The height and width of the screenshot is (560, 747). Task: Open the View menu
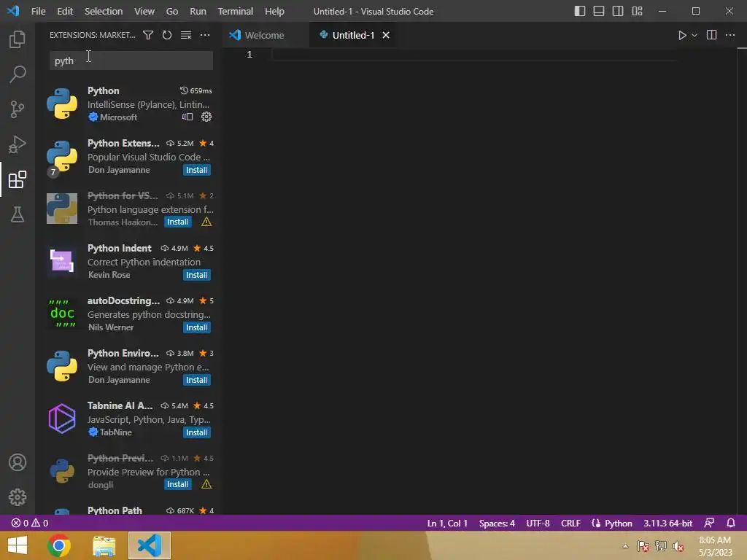(144, 11)
